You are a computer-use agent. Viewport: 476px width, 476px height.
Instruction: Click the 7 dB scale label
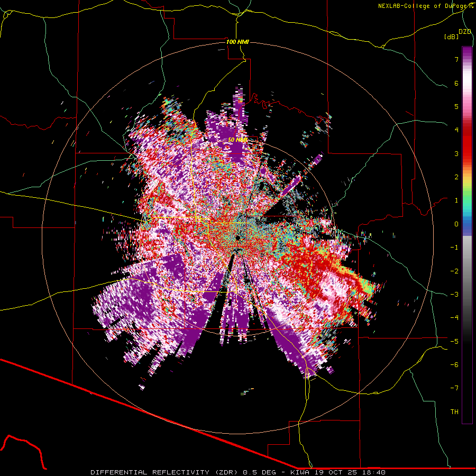pos(456,59)
